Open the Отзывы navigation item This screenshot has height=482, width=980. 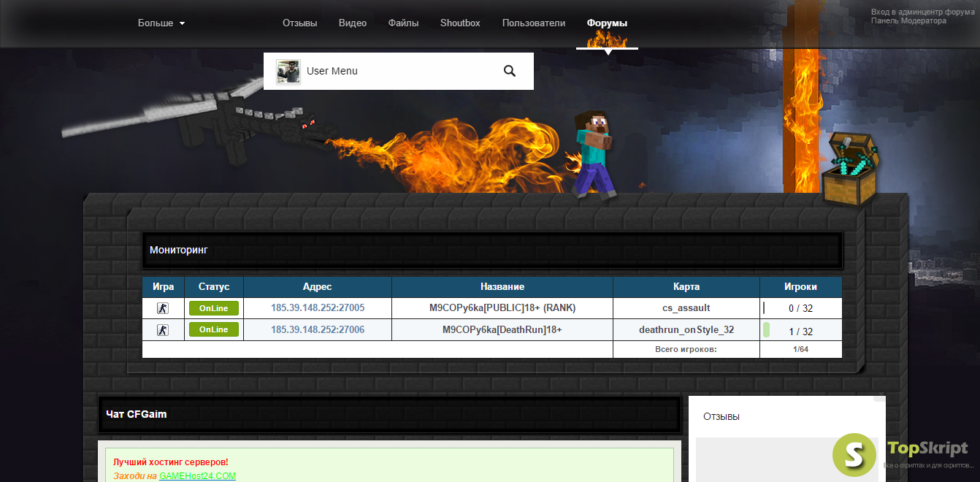(300, 23)
